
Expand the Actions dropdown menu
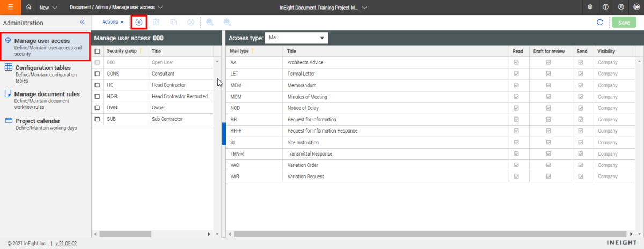[113, 22]
